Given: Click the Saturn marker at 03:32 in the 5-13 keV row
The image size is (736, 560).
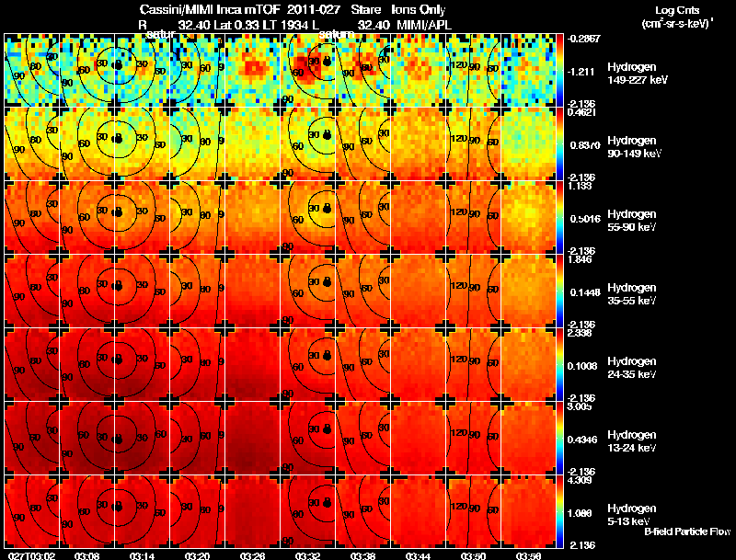Looking at the screenshot, I should tap(328, 503).
